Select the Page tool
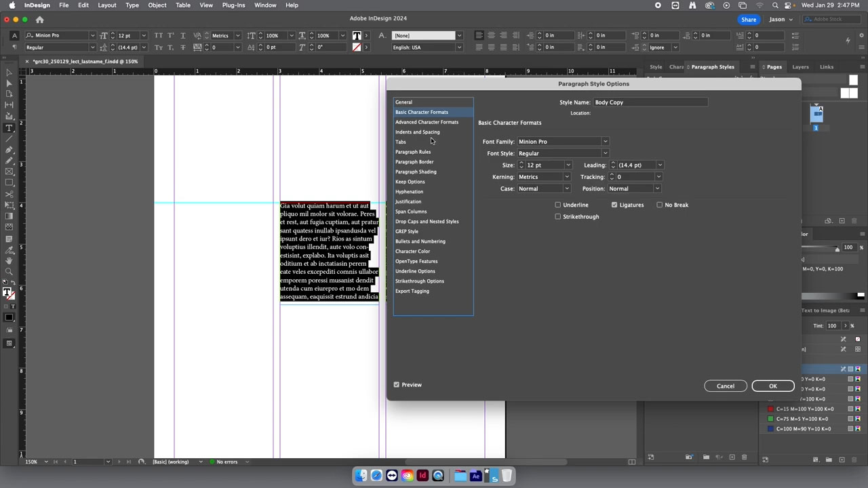This screenshot has height=488, width=868. coord(9,94)
